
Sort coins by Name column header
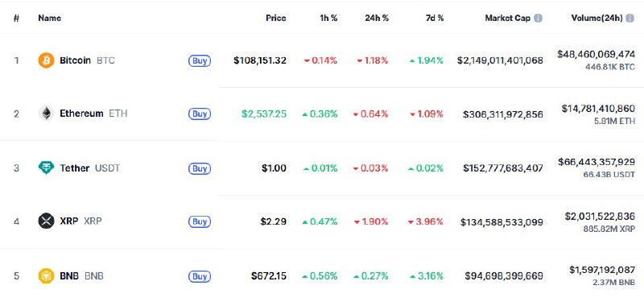tap(50, 18)
